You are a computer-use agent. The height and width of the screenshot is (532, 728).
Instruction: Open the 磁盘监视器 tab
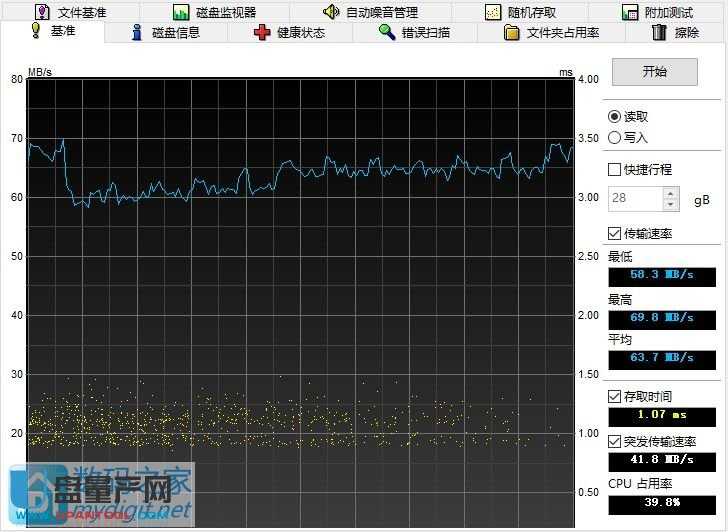coord(214,12)
